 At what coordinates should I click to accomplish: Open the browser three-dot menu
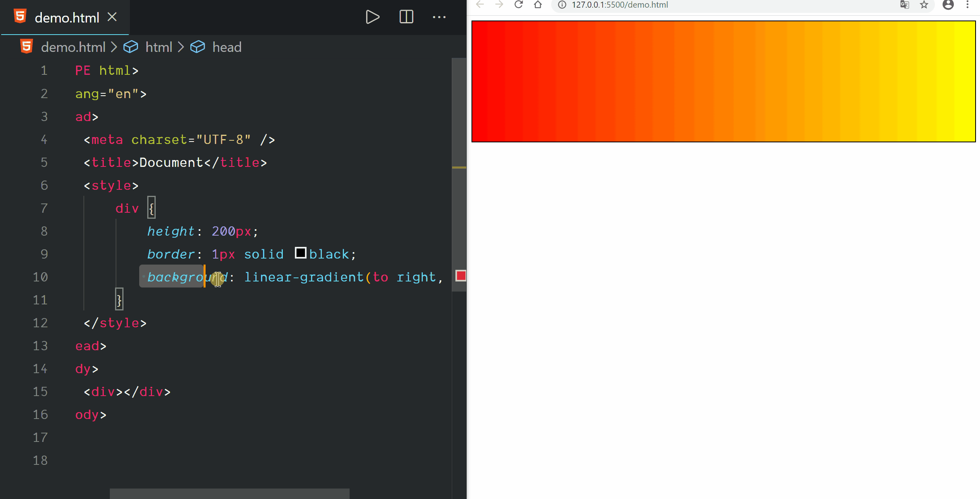point(968,5)
